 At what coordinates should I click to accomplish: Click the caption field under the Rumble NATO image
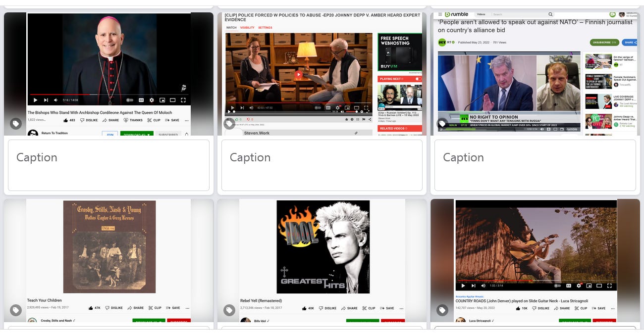tap(535, 165)
